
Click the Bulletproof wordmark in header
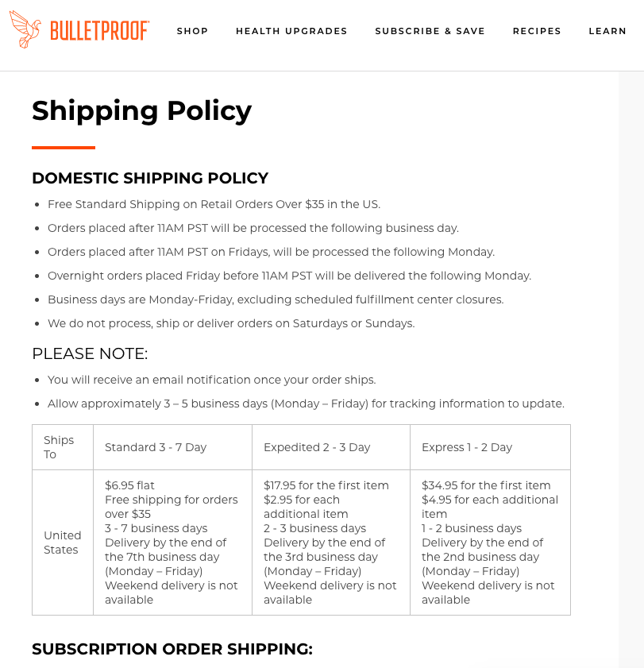[x=99, y=31]
